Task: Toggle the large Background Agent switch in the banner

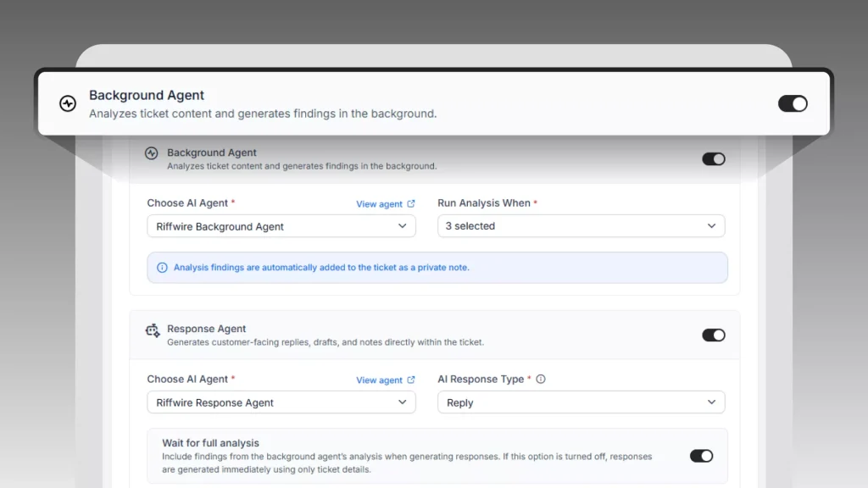Action: click(793, 103)
